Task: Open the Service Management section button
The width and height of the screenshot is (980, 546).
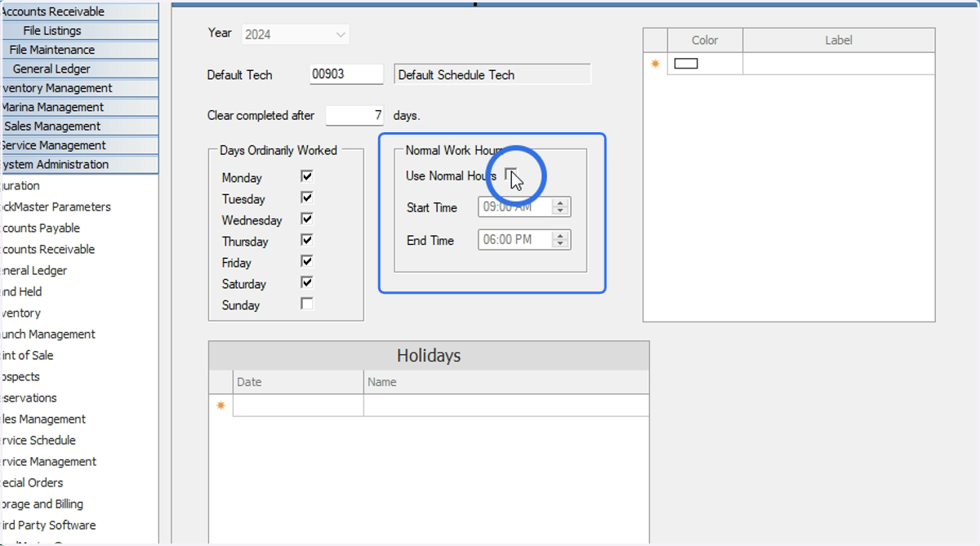Action: pos(78,145)
